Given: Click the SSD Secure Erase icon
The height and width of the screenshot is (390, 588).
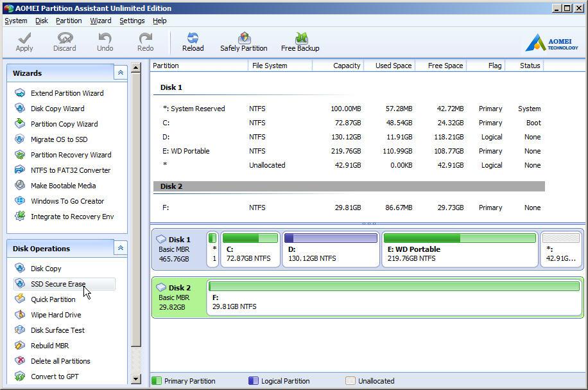Looking at the screenshot, I should coord(20,283).
